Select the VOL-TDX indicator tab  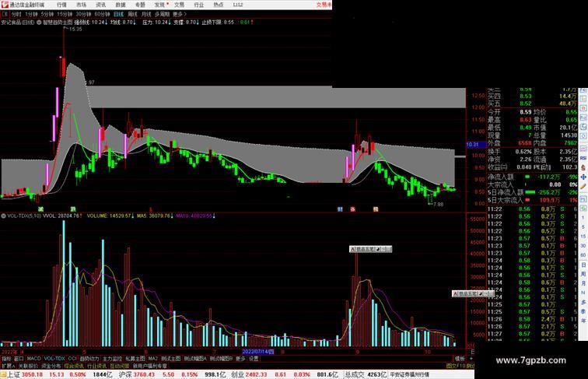click(54, 359)
